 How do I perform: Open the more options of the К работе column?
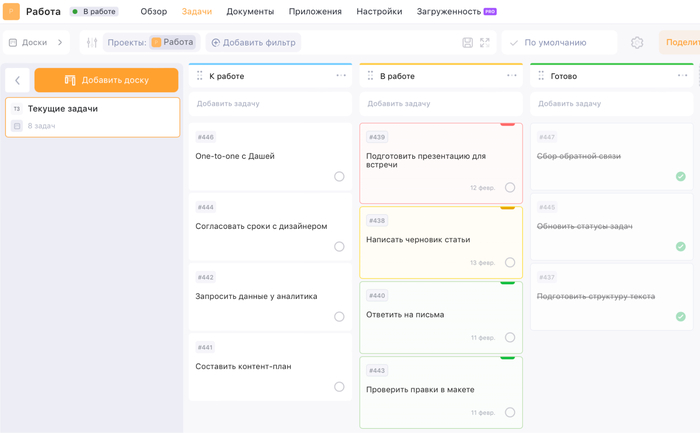pos(341,76)
